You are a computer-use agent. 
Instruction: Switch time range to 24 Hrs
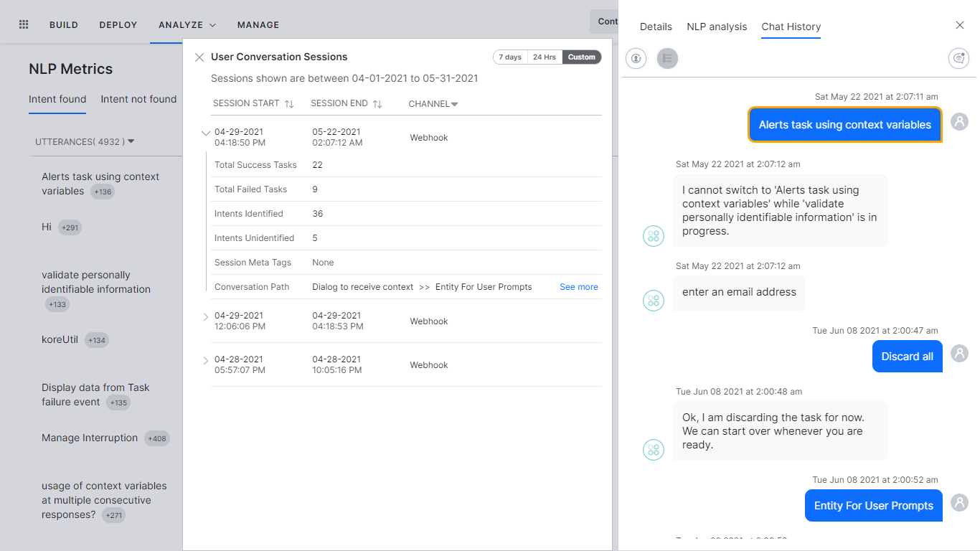pos(545,57)
